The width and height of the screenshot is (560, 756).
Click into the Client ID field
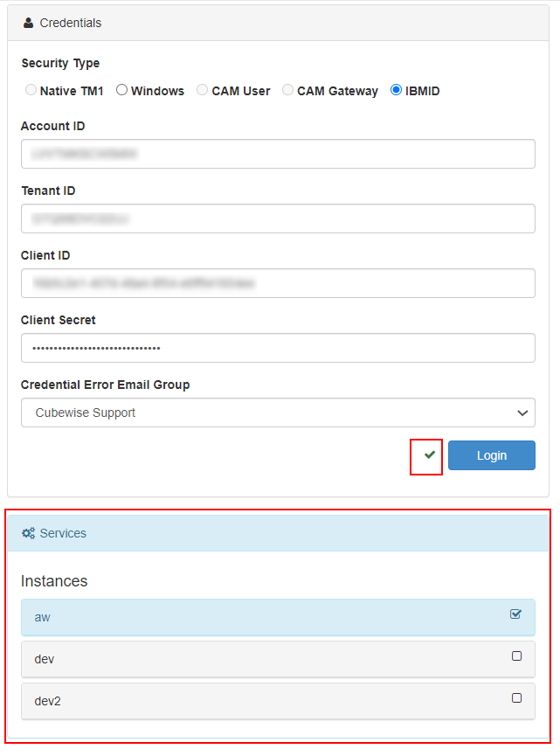coord(278,283)
